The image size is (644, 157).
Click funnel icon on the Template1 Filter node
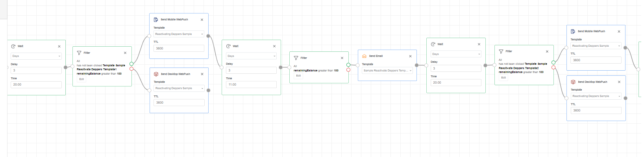point(79,53)
